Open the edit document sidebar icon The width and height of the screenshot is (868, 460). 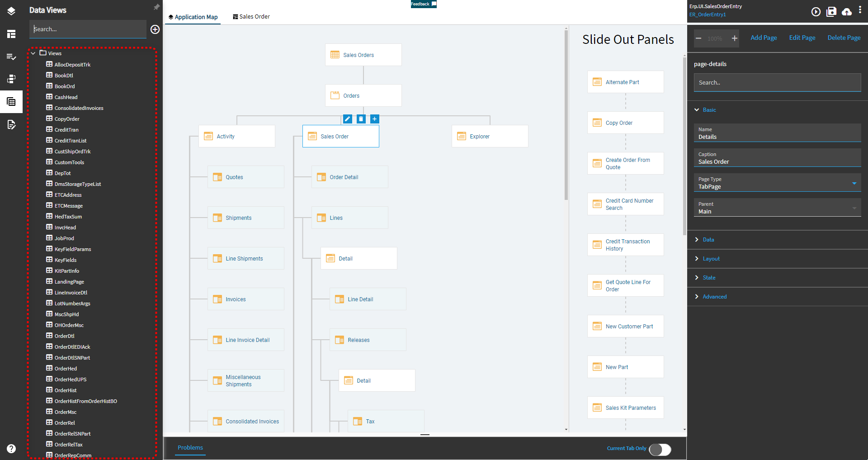coord(11,124)
